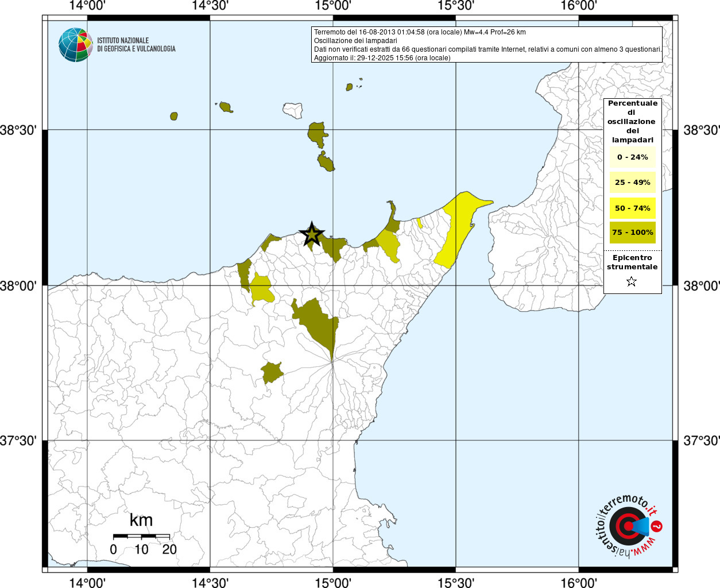Click the 'Epicentro strumentale' legend label
Viewport: 720px width, 588px height.
click(x=632, y=262)
